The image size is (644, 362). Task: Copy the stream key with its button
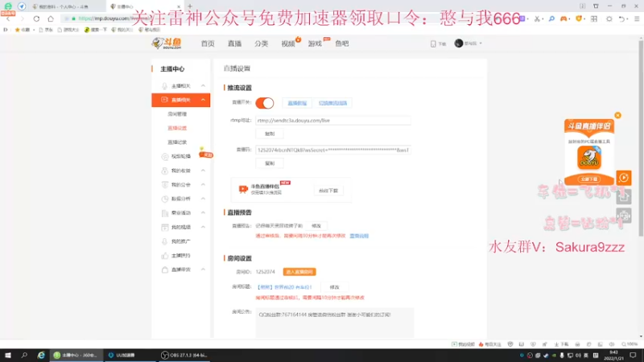point(270,163)
